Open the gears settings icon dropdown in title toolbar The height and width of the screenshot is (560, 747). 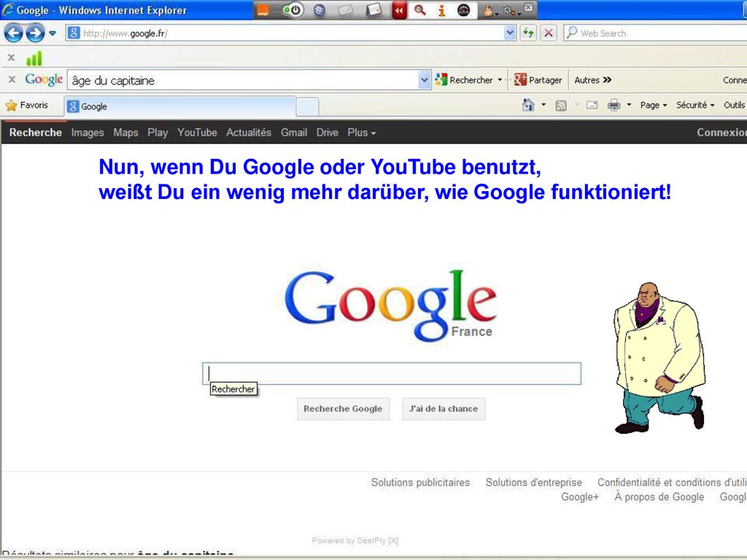(511, 10)
